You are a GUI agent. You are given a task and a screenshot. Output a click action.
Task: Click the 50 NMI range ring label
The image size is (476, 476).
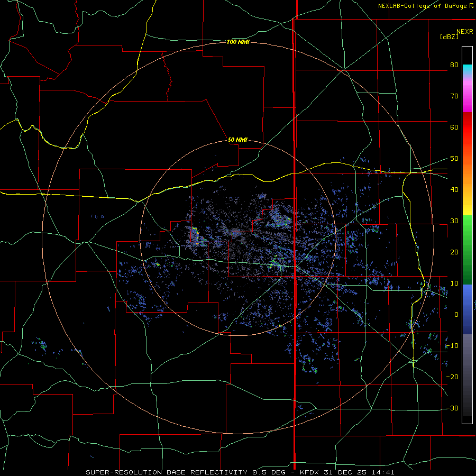pos(237,140)
